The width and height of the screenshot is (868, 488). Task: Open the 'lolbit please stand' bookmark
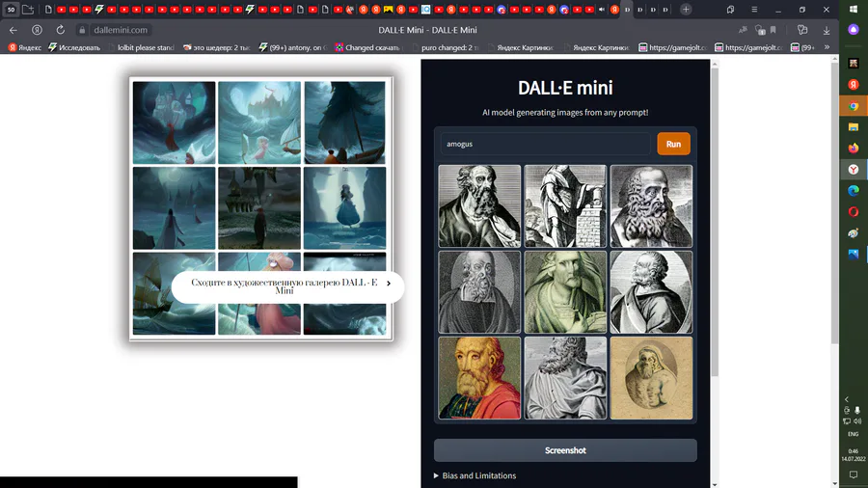[x=141, y=47]
